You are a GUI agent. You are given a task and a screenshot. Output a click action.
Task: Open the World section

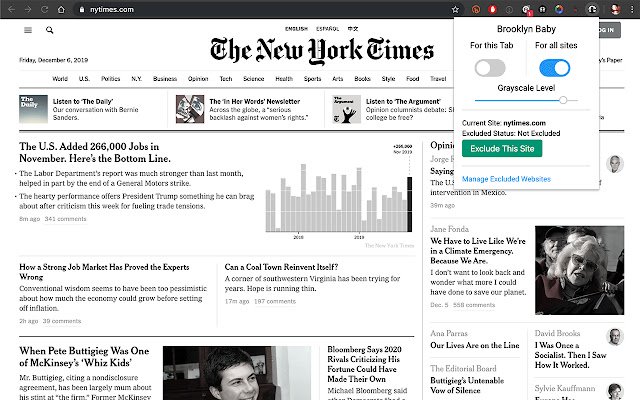(60, 79)
